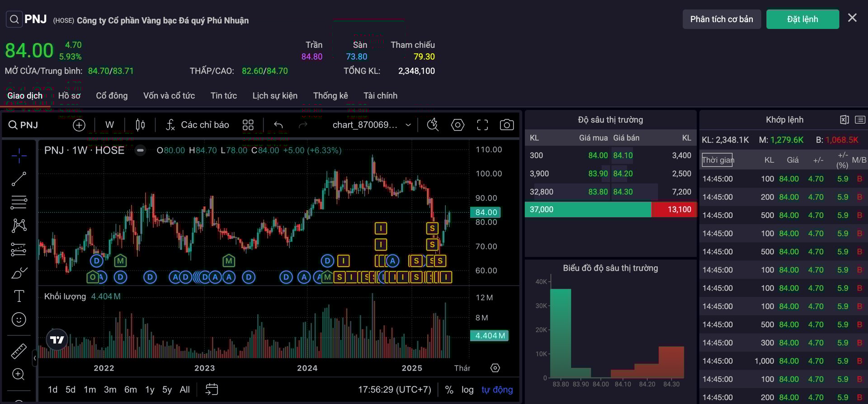This screenshot has width=868, height=404.
Task: Switch to the Tin tức tab
Action: coord(223,95)
